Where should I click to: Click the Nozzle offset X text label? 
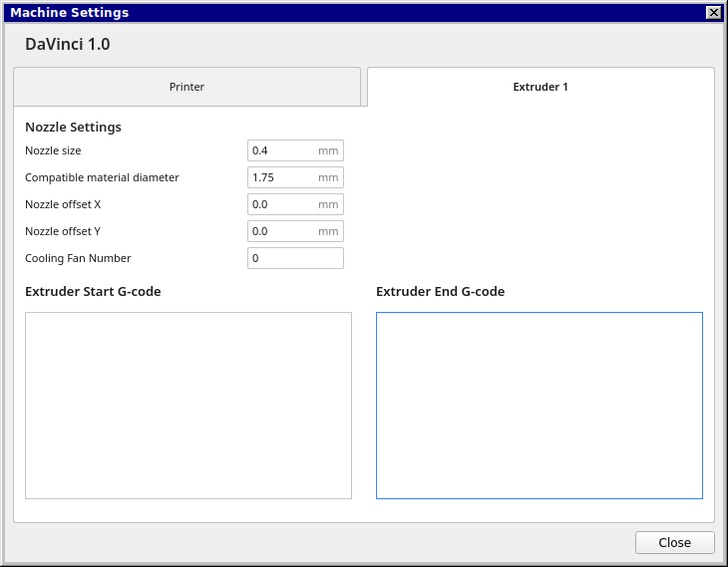click(63, 204)
